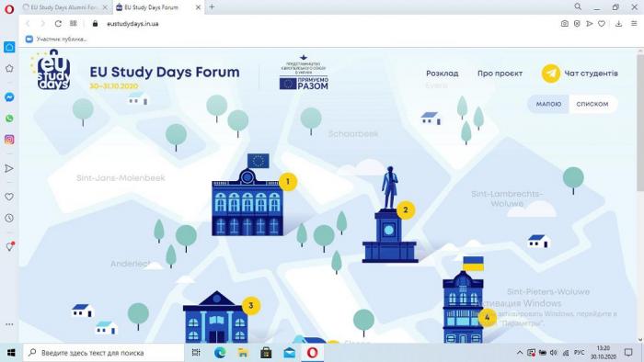Image resolution: width=644 pixels, height=362 pixels.
Task: Open the Mail app from the taskbar
Action: click(289, 353)
